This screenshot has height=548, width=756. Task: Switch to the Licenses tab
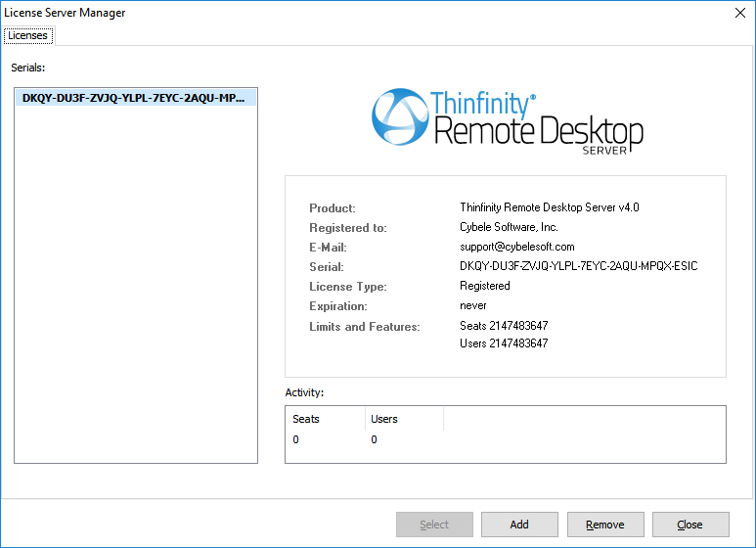click(x=28, y=35)
